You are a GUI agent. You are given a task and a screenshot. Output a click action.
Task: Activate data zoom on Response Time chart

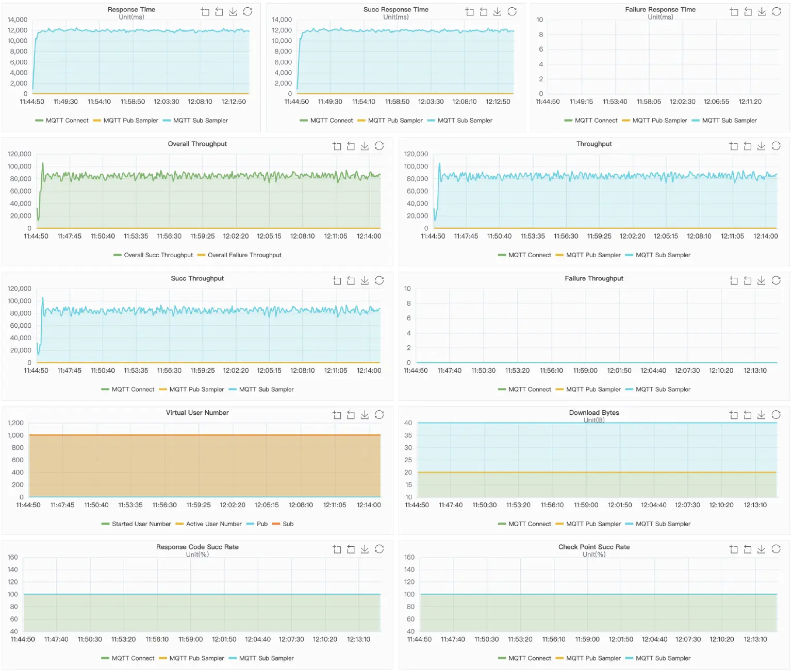coord(205,11)
